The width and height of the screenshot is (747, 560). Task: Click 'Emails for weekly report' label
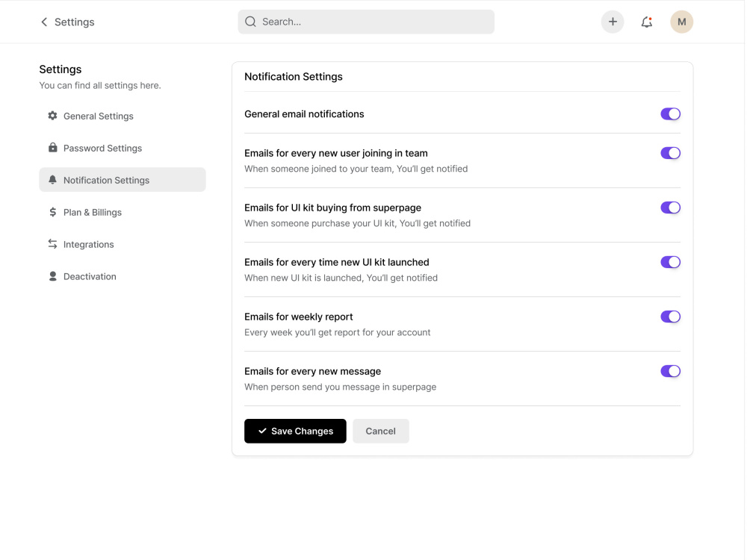(x=299, y=317)
